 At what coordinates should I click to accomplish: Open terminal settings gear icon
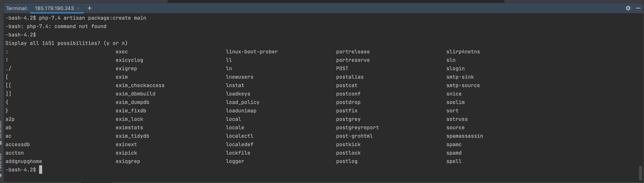point(628,8)
